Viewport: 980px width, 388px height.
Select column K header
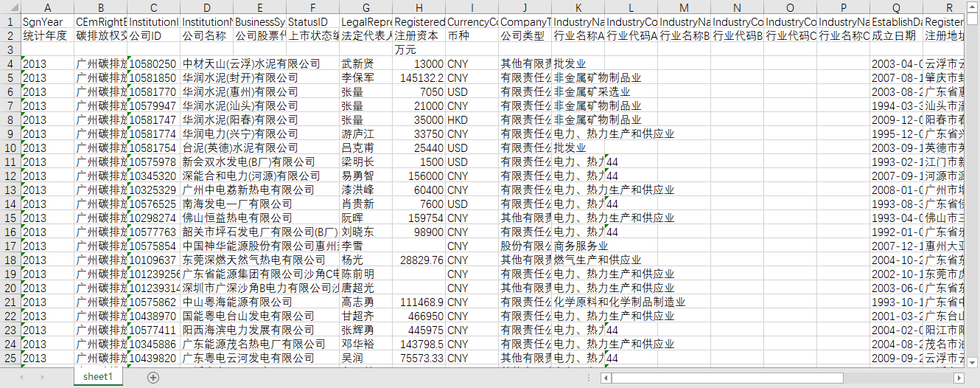(578, 7)
